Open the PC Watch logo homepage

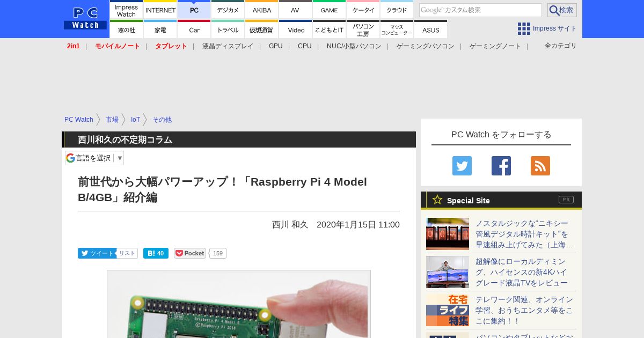(85, 19)
